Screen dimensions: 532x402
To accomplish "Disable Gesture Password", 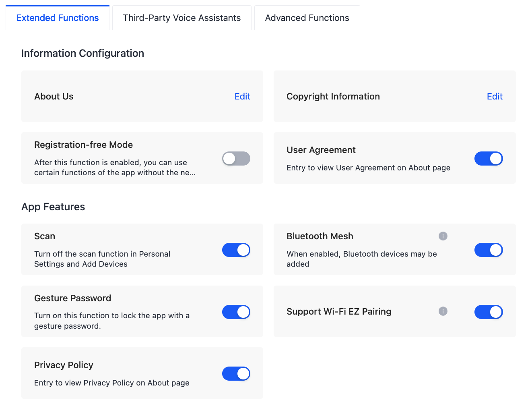I will click(236, 312).
